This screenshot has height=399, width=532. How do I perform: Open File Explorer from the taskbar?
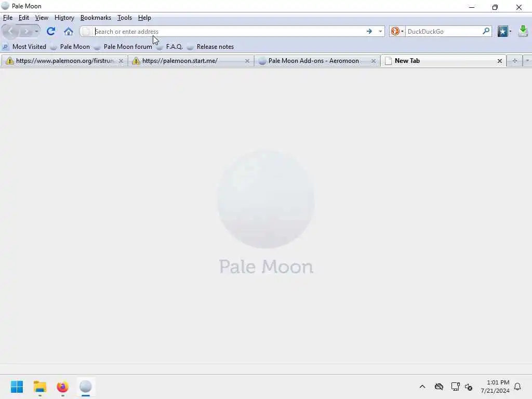click(39, 387)
